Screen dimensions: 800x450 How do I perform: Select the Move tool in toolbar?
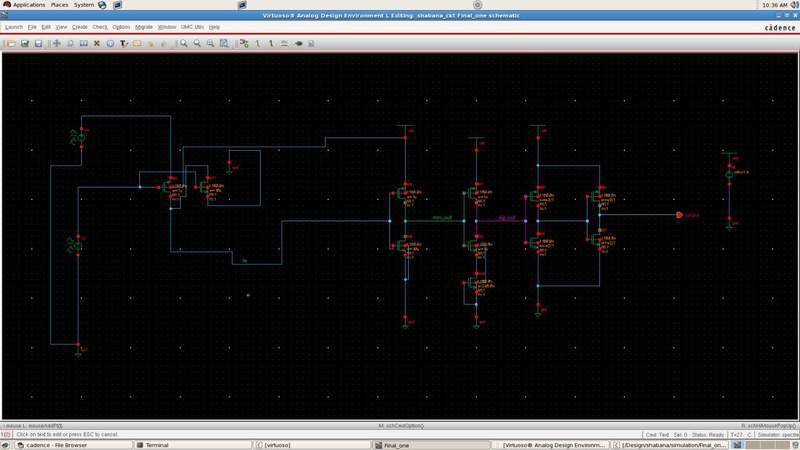(57, 44)
